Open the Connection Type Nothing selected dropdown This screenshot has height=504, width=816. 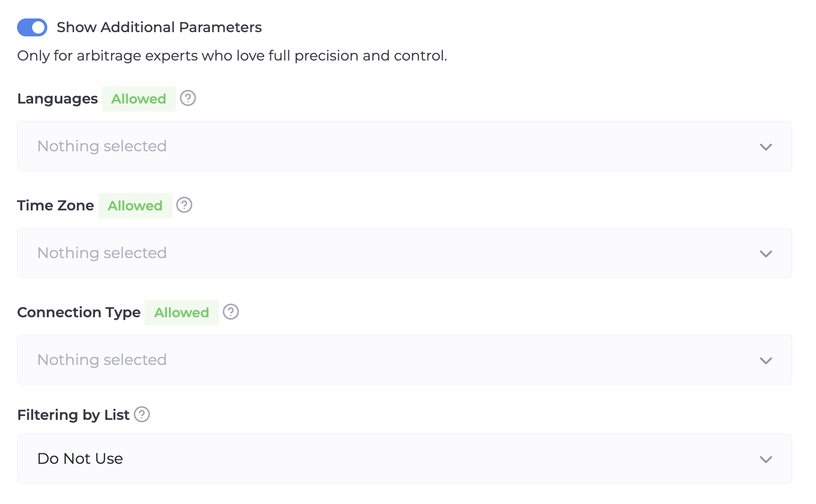(x=378, y=360)
